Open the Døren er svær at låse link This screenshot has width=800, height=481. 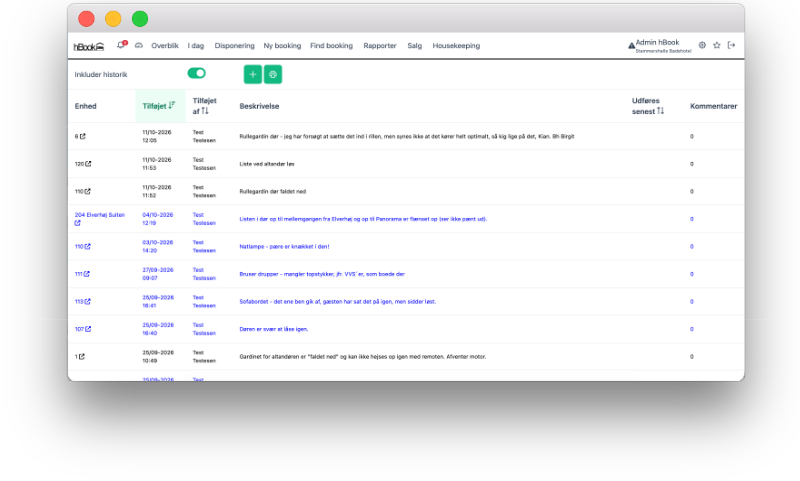point(273,329)
